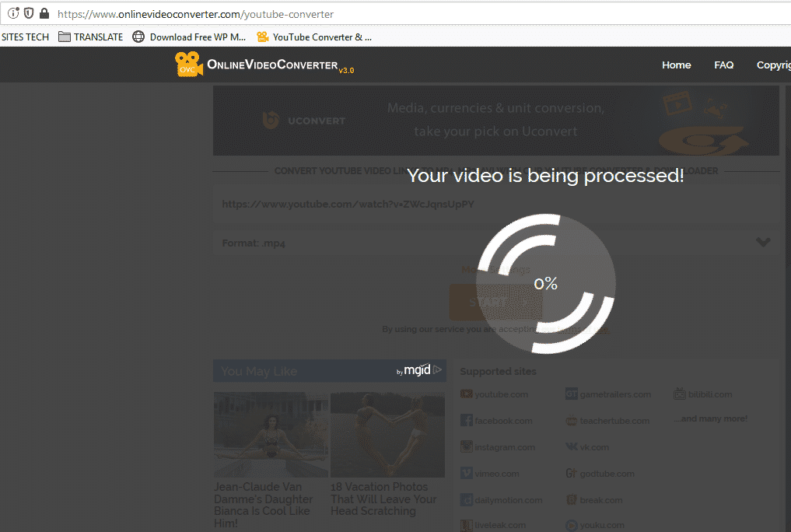791x532 pixels.
Task: Click the 18 Vacation Photos headline text
Action: 383,499
